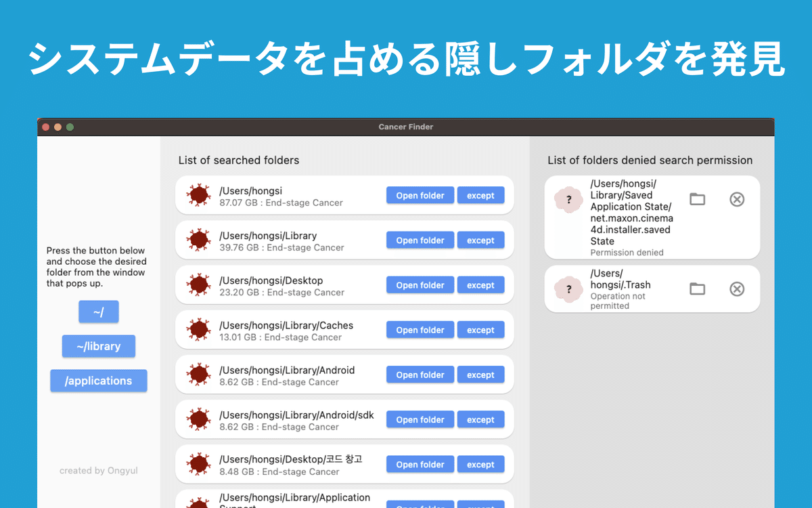Image resolution: width=812 pixels, height=508 pixels.
Task: Click the question mark icon for cinema4d saved state
Action: (568, 200)
